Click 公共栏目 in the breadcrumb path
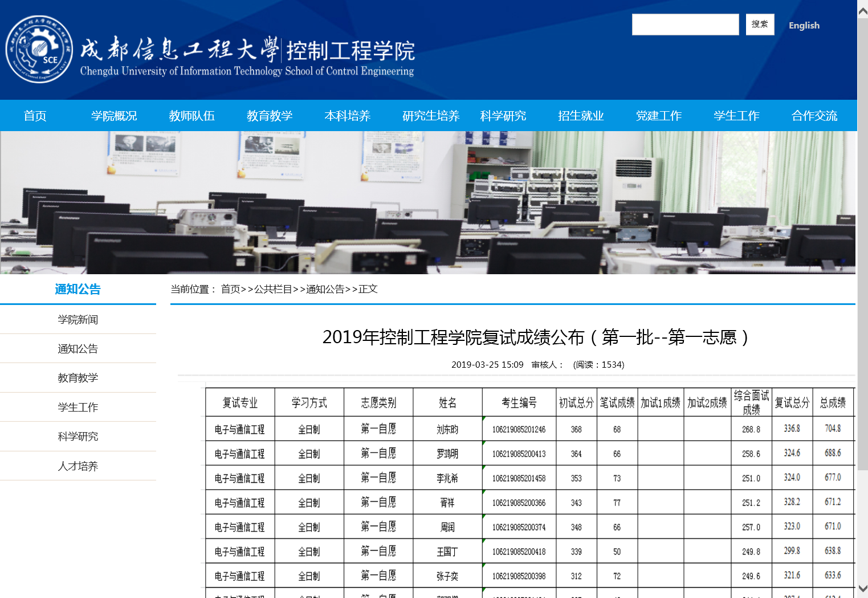The height and width of the screenshot is (598, 868). (x=273, y=289)
